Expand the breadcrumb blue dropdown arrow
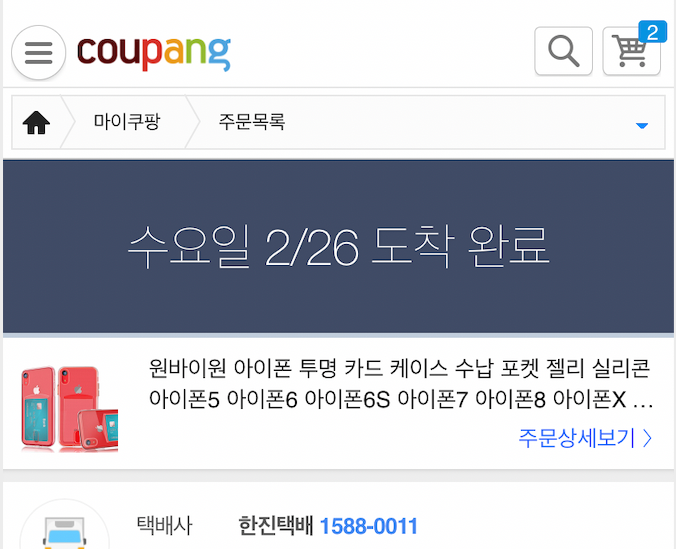 [642, 125]
